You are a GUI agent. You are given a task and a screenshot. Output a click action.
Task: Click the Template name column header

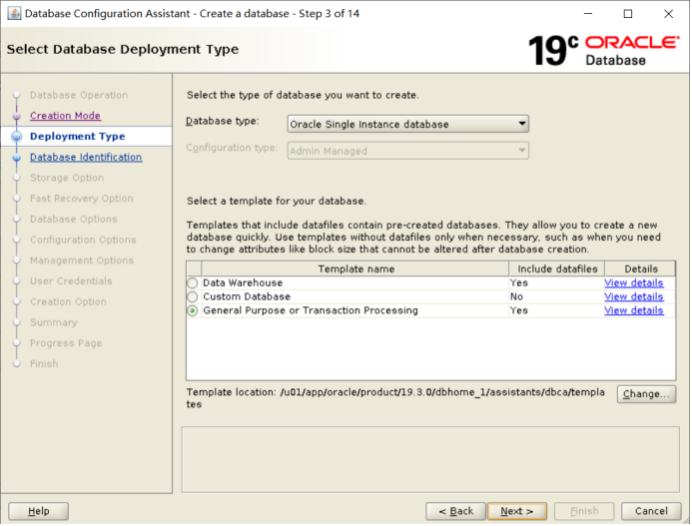coord(356,269)
